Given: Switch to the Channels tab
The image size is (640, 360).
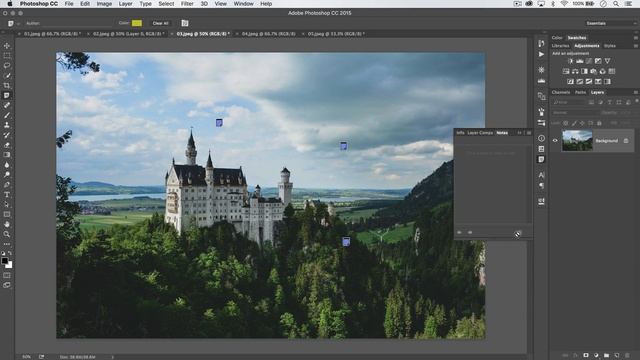Looking at the screenshot, I should [x=561, y=92].
